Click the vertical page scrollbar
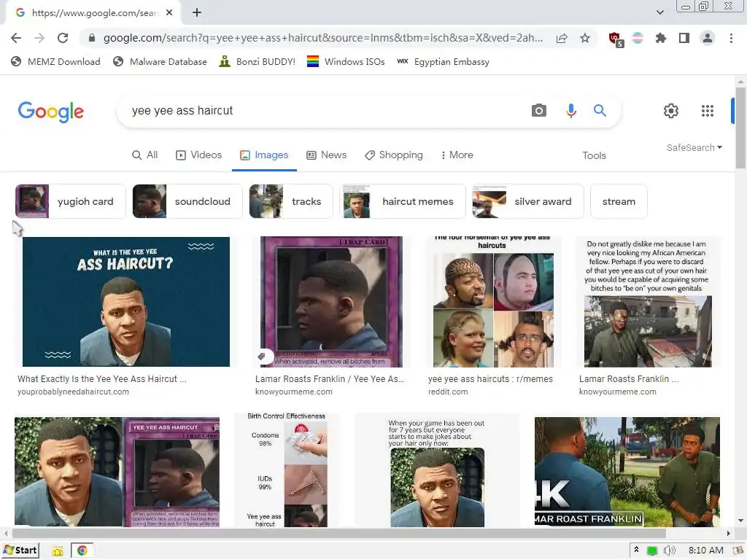 click(x=740, y=128)
